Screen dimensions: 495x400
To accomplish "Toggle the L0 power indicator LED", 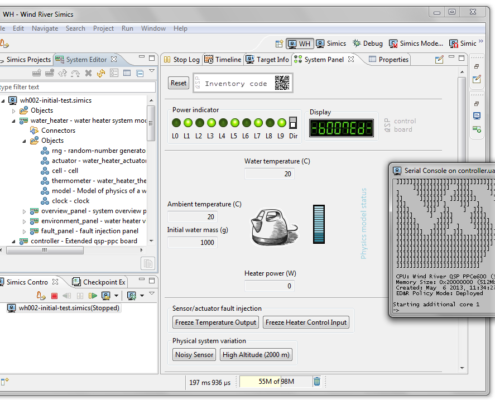I will 176,123.
